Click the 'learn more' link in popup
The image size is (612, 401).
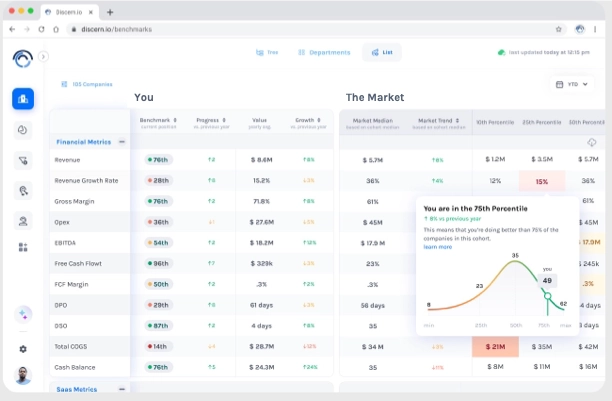click(437, 246)
